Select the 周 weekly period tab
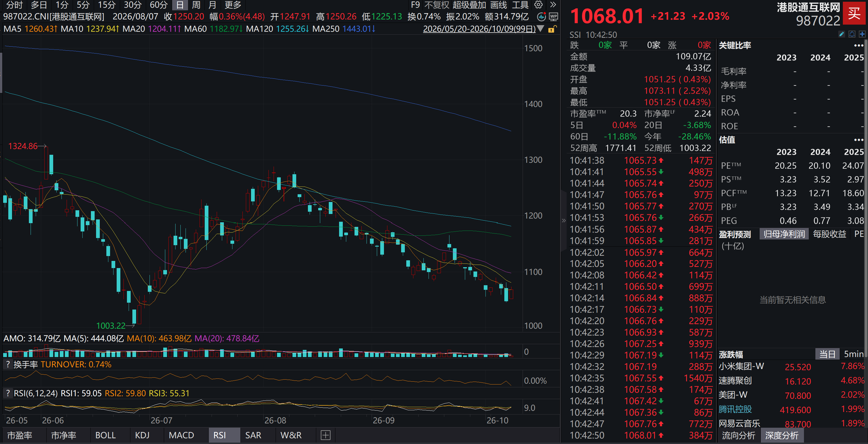The image size is (868, 444). pyautogui.click(x=196, y=5)
